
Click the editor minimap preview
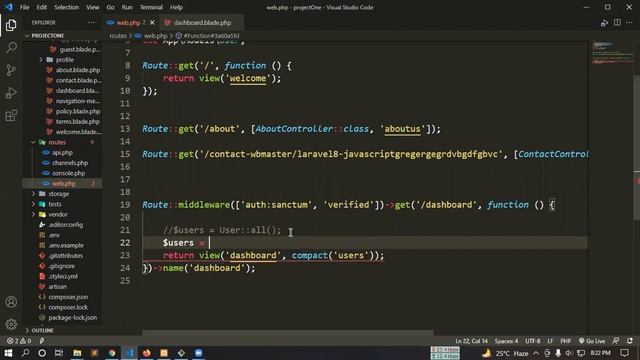(612, 53)
